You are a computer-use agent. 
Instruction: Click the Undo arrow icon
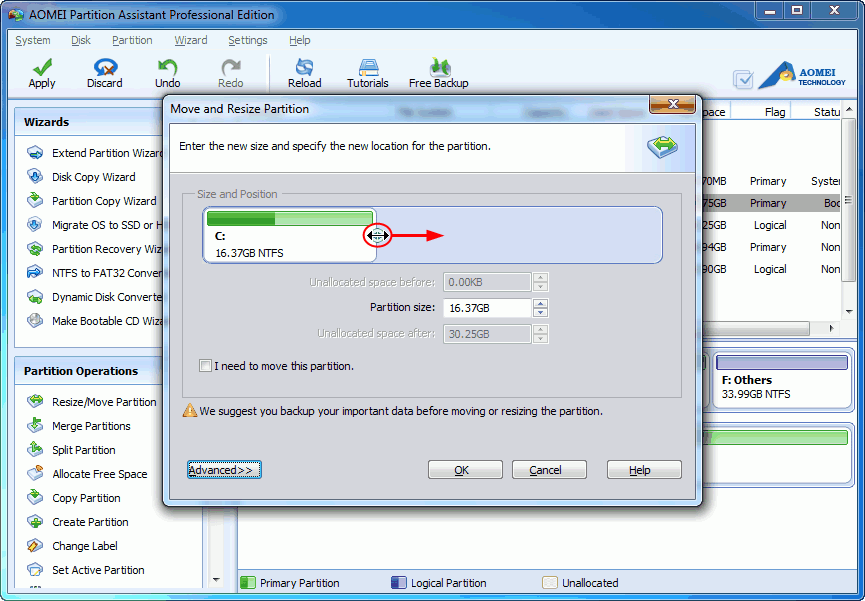[168, 67]
